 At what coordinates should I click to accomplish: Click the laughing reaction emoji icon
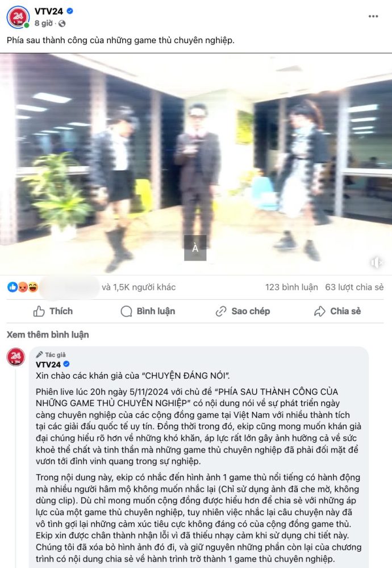click(33, 287)
